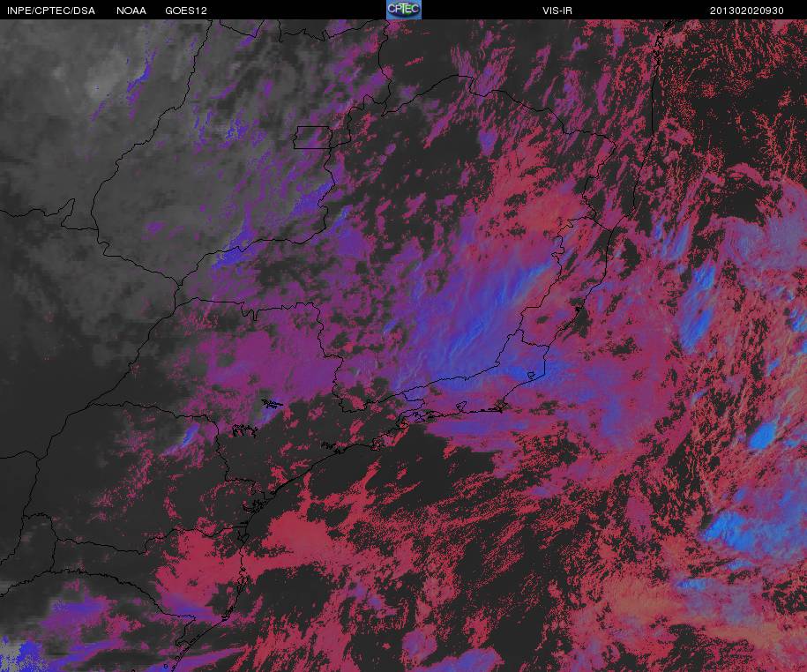Screen dimensions: 807x672
Task: Click the NOAA label in header
Action: coord(131,11)
